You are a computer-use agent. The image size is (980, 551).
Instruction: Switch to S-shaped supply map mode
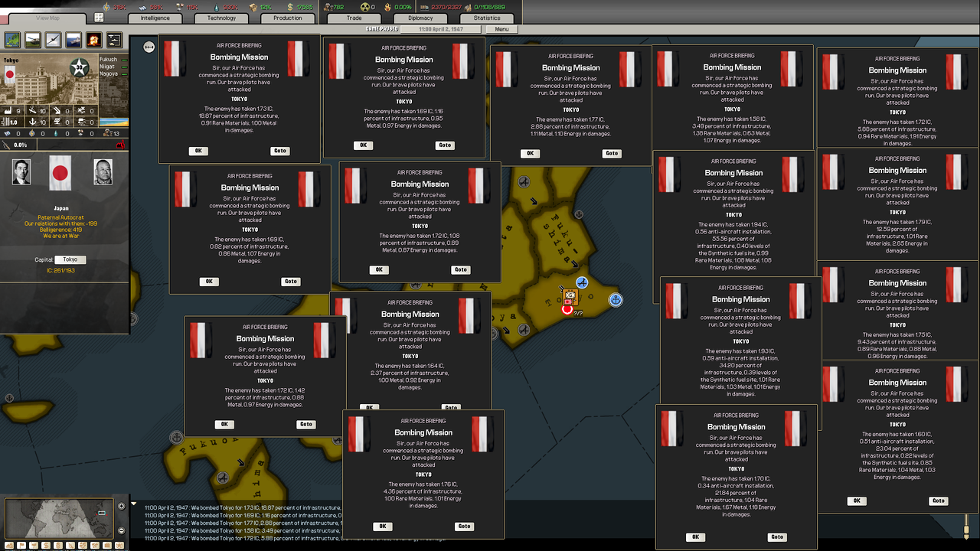coord(46,545)
